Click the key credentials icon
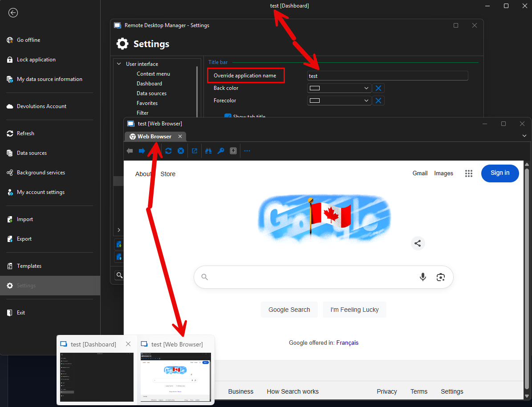532x407 pixels. click(221, 151)
